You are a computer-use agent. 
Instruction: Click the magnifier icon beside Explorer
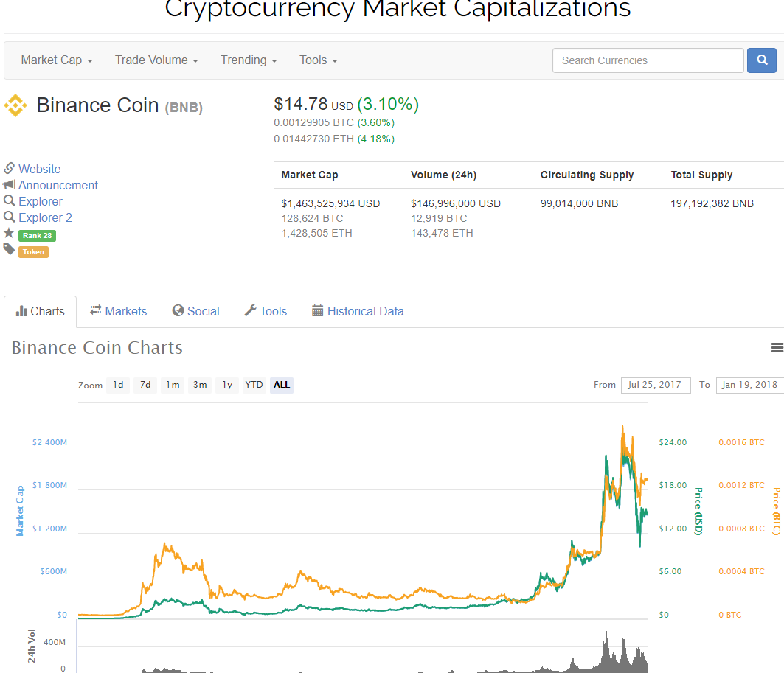9,200
